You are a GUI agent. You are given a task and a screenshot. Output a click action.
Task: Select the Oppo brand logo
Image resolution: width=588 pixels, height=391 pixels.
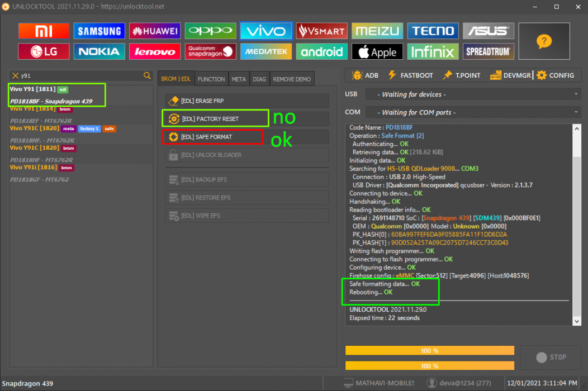210,31
